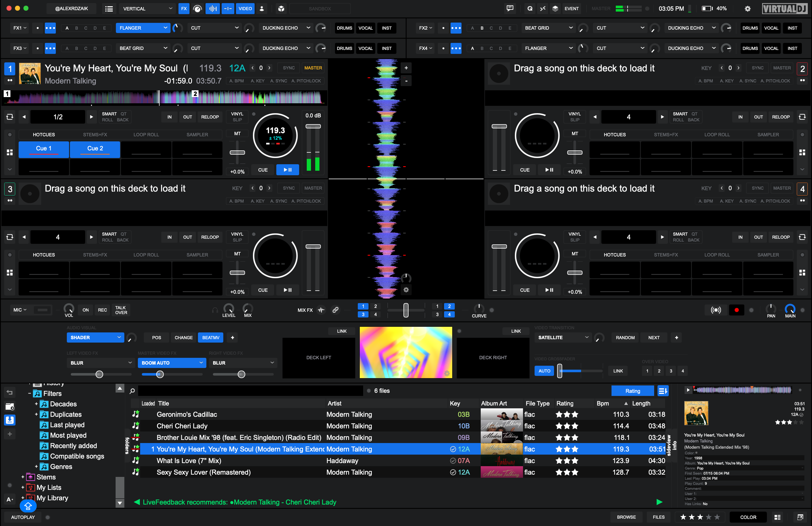Click the MIX FX waveform icon
This screenshot has width=812, height=526.
coord(321,310)
